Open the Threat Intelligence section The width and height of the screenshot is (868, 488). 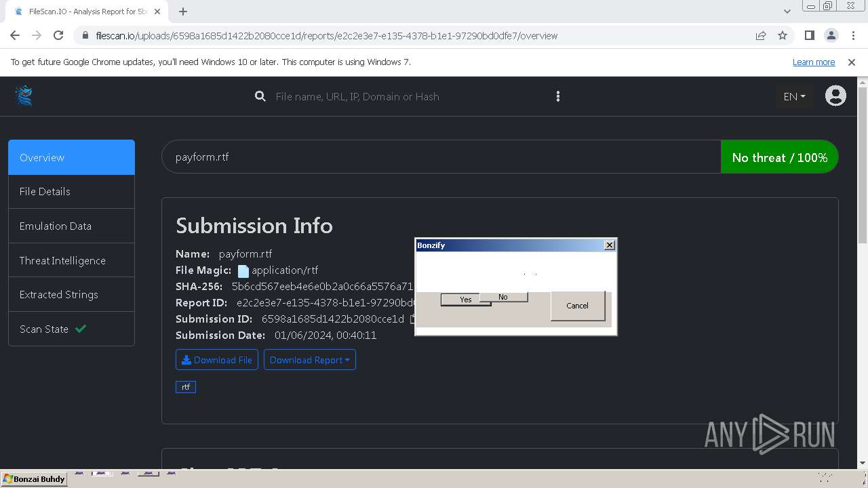coord(71,260)
